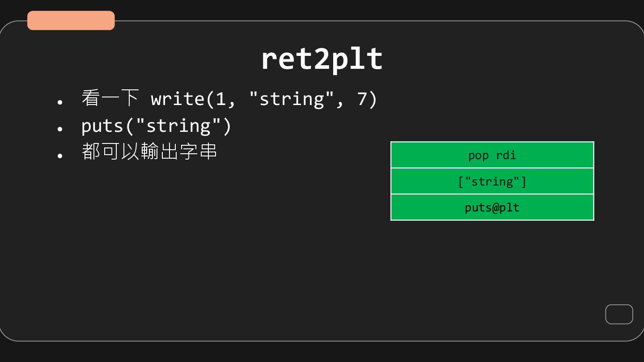
Task: Click the digit 2 in the title
Action: pyautogui.click(x=322, y=59)
